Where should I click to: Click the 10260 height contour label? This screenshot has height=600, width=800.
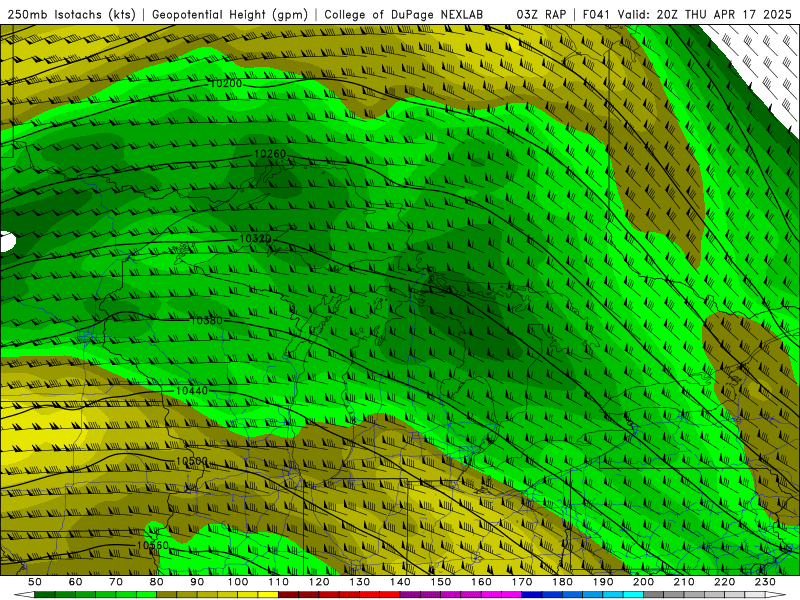270,154
